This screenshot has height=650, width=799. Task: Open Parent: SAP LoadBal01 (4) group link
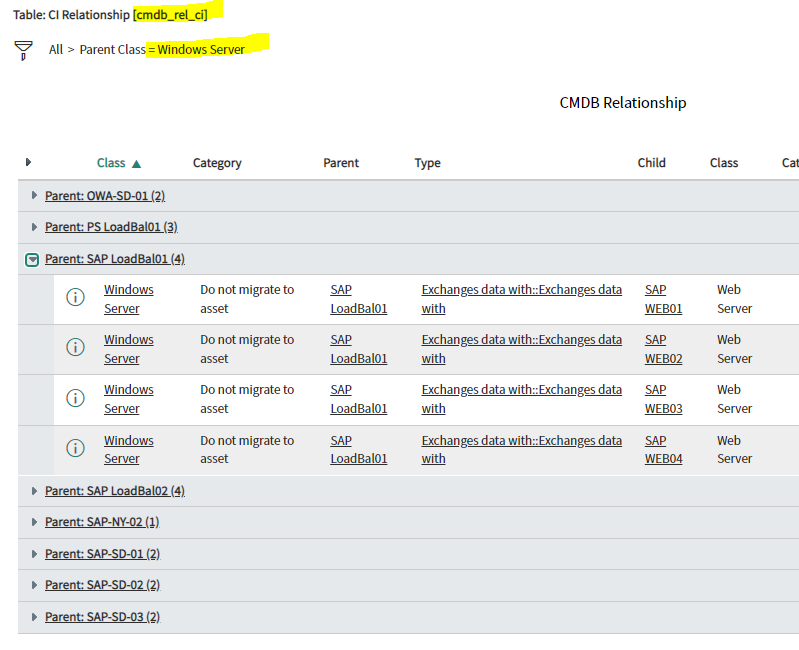[115, 259]
